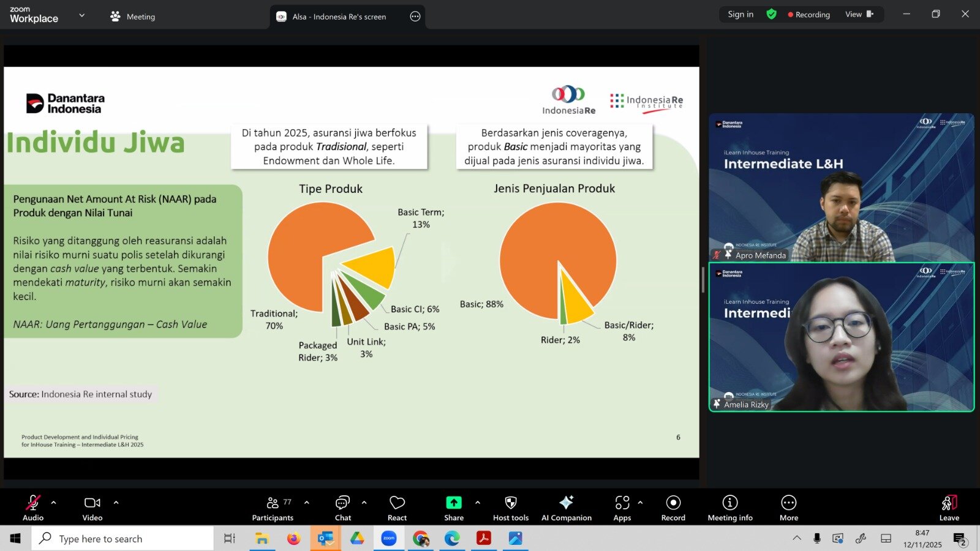Open the More options menu
The width and height of the screenshot is (980, 551).
coord(788,508)
